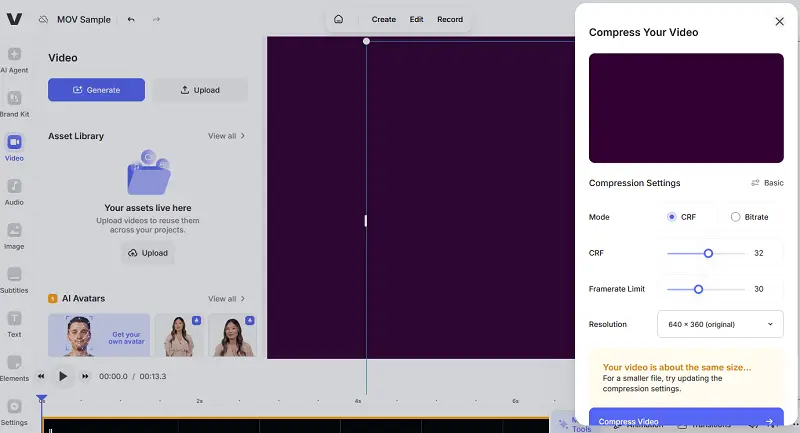This screenshot has width=800, height=433.
Task: Select the middle AI avatar thumbnail
Action: coord(179,335)
